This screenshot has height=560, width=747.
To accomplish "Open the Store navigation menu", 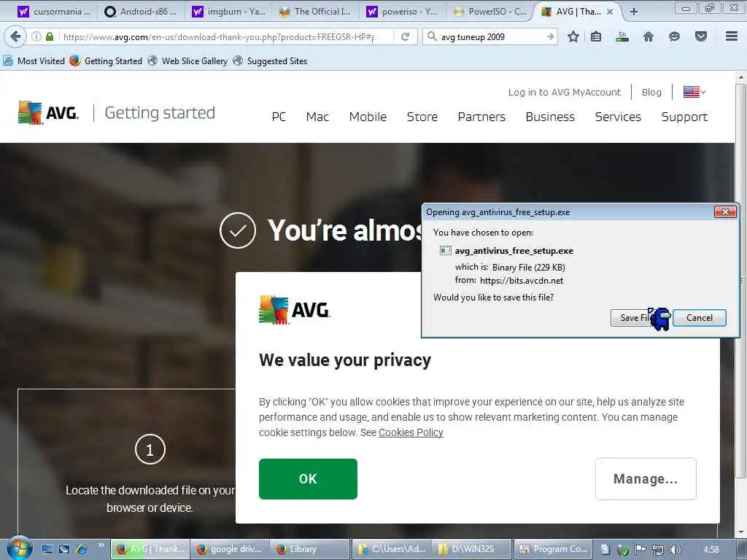I will pyautogui.click(x=422, y=117).
